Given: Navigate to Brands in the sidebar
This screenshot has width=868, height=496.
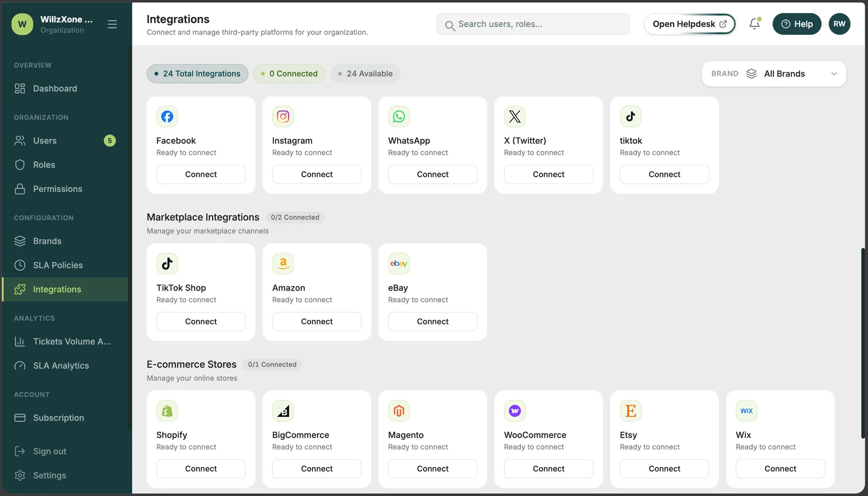Looking at the screenshot, I should 65,241.
